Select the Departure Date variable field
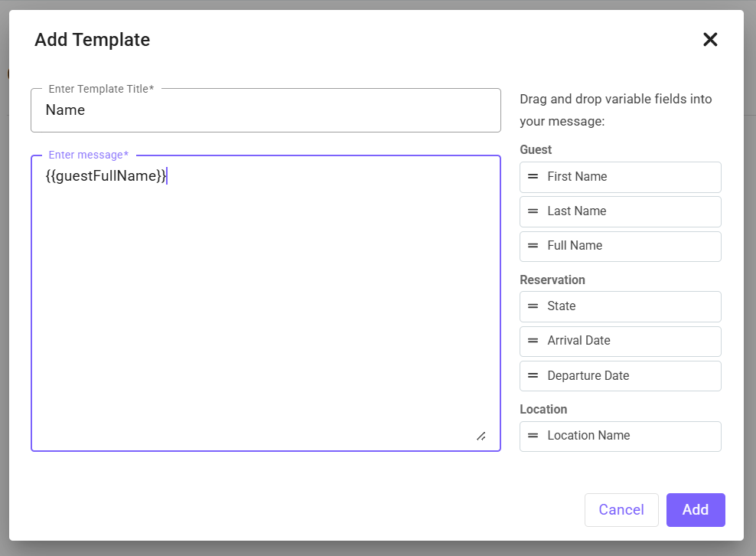Image resolution: width=756 pixels, height=556 pixels. point(621,376)
